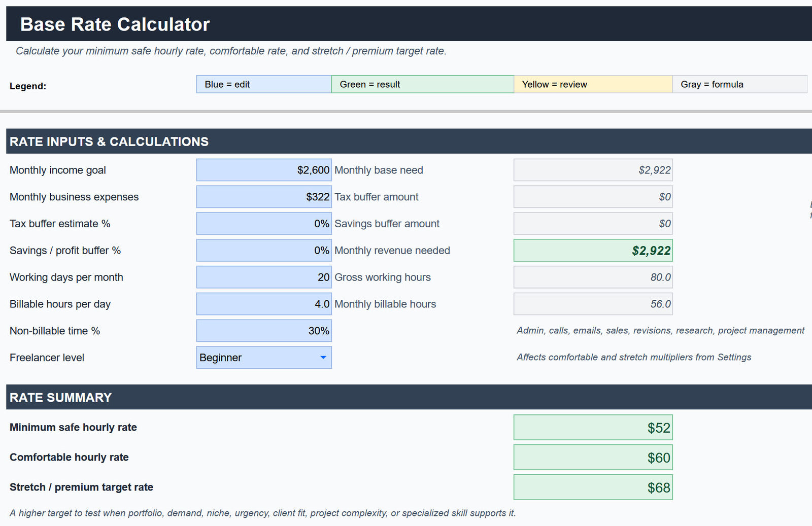Click the 'A higher target to test' note
This screenshot has width=812, height=526.
click(262, 513)
